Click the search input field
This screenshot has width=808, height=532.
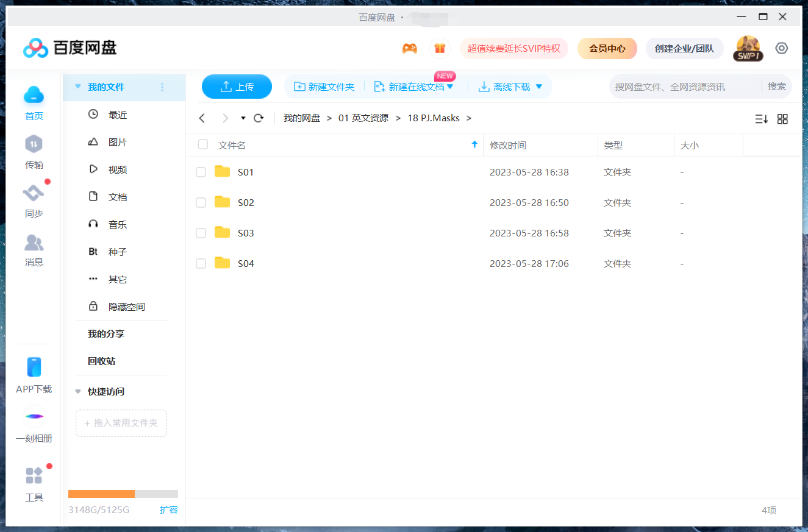pos(671,87)
